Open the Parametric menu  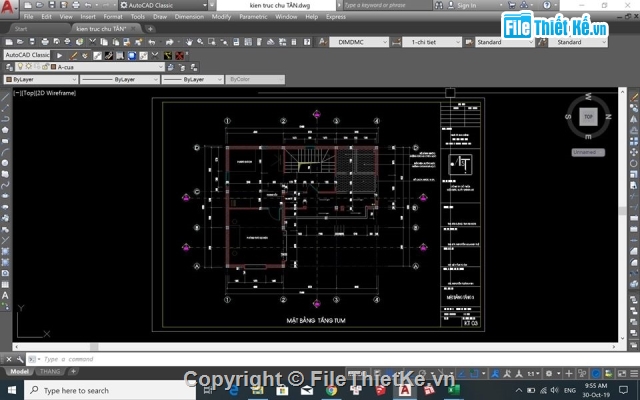click(253, 17)
